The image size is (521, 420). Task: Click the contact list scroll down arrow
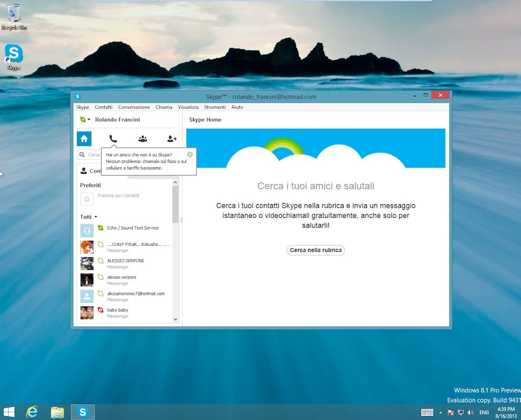coord(176,319)
